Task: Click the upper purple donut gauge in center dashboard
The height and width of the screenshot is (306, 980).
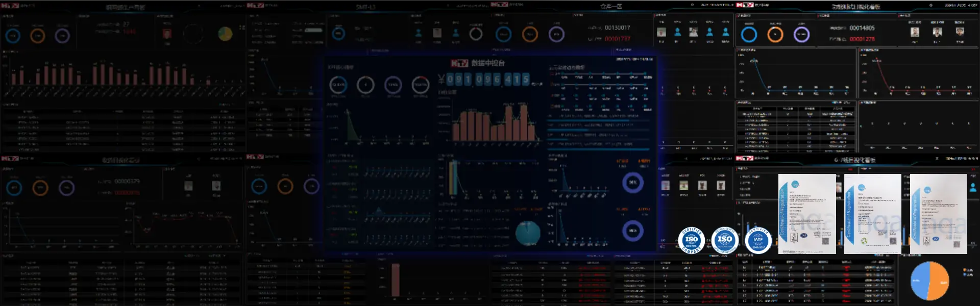Action: (x=633, y=183)
